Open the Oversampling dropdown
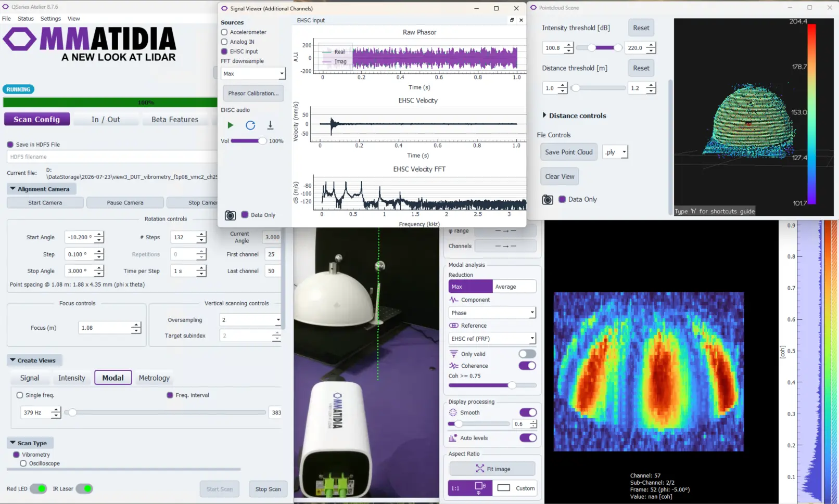This screenshot has height=504, width=839. 250,320
